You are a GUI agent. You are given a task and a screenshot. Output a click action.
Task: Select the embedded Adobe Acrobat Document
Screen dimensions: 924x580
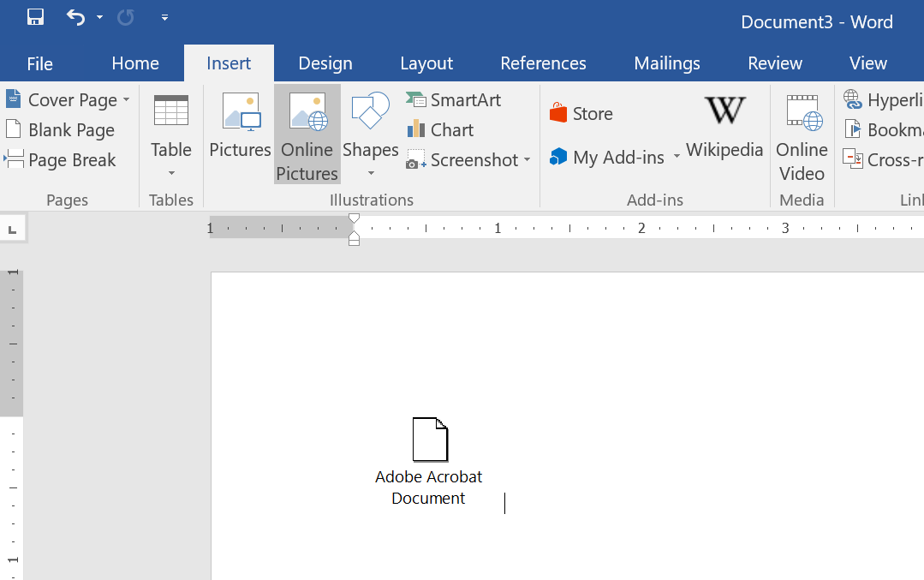pos(429,439)
